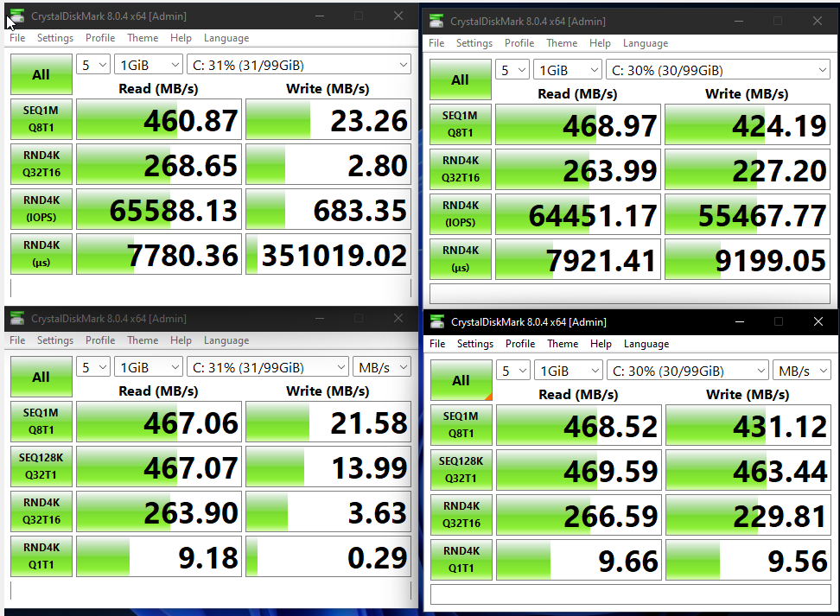840x616 pixels.
Task: Run the RND4K Q32T16 test in top-left window
Action: pyautogui.click(x=41, y=164)
